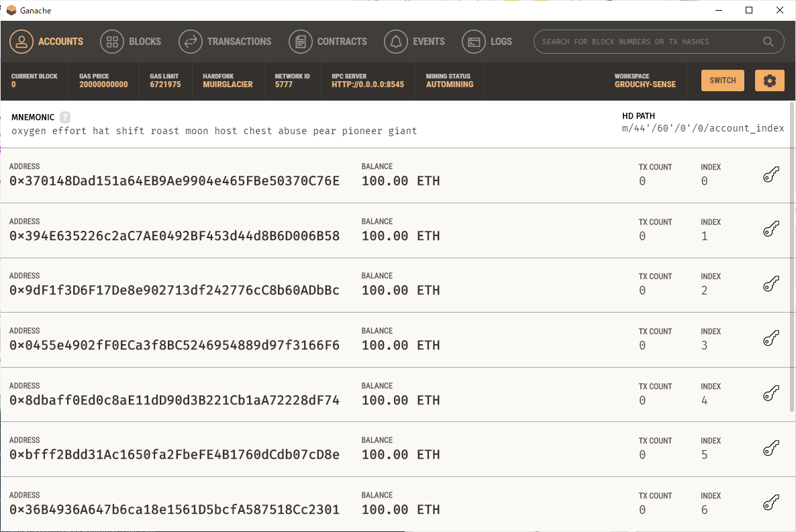Open the Accounts tab
The height and width of the screenshot is (532, 796).
click(x=46, y=42)
